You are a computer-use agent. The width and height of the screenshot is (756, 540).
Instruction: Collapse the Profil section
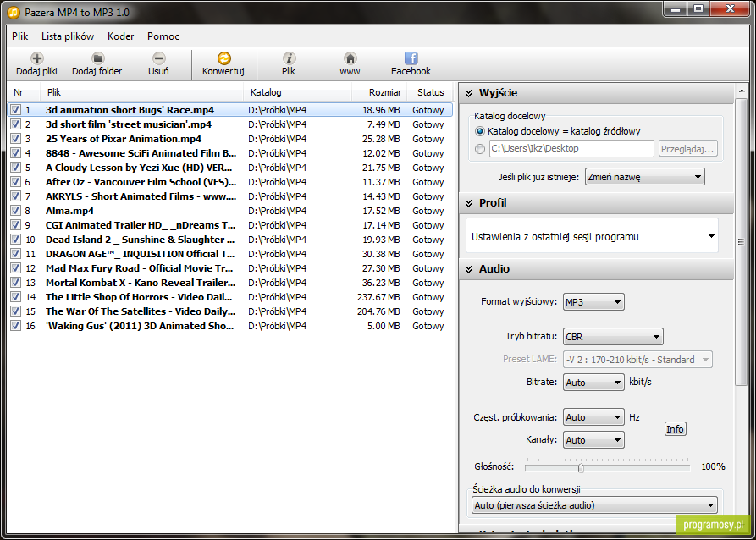point(469,203)
